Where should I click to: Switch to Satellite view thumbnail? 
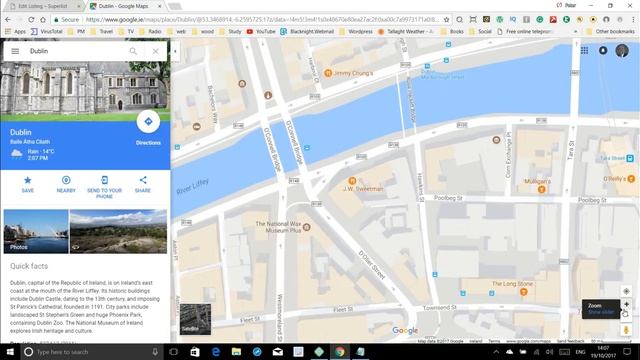click(196, 319)
